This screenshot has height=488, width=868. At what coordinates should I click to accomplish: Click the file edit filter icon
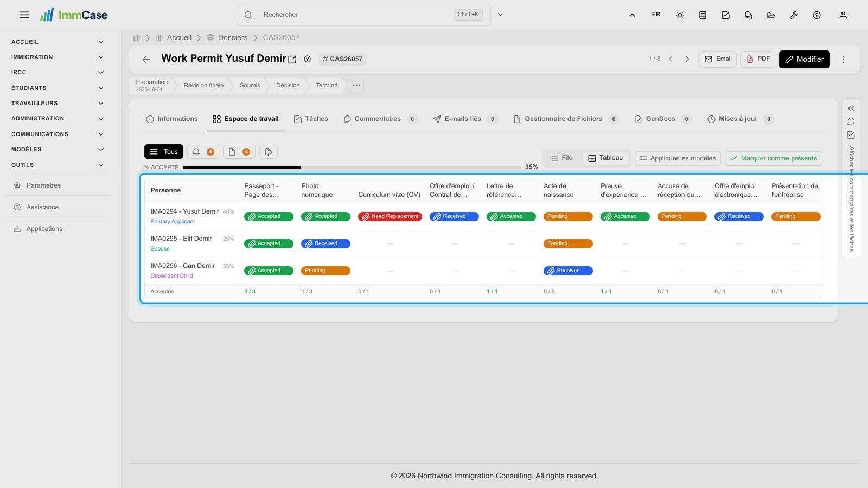[269, 152]
